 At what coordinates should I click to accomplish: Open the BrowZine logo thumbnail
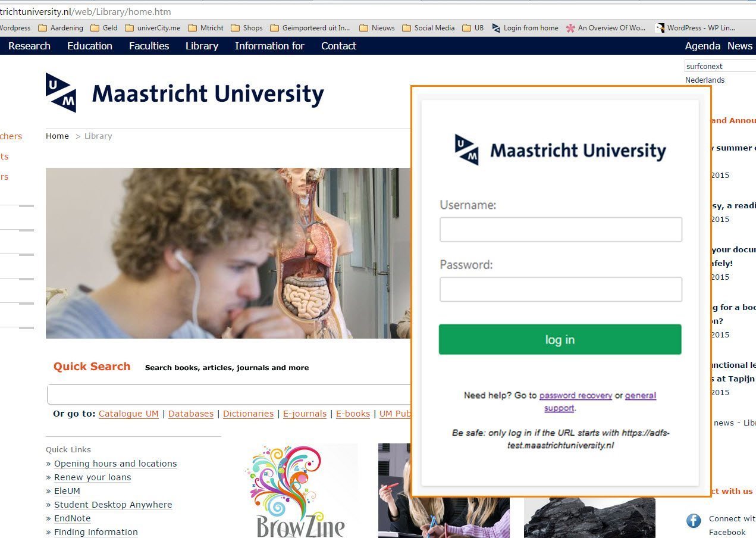[300, 490]
